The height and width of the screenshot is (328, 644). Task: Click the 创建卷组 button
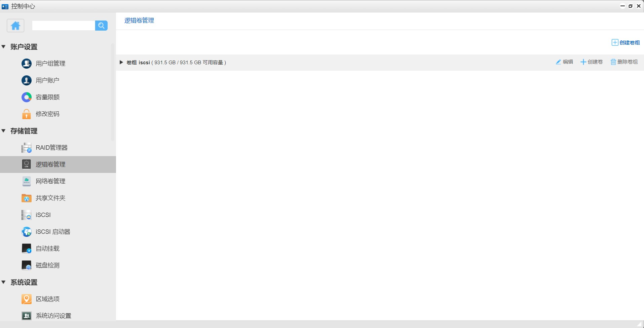point(626,43)
